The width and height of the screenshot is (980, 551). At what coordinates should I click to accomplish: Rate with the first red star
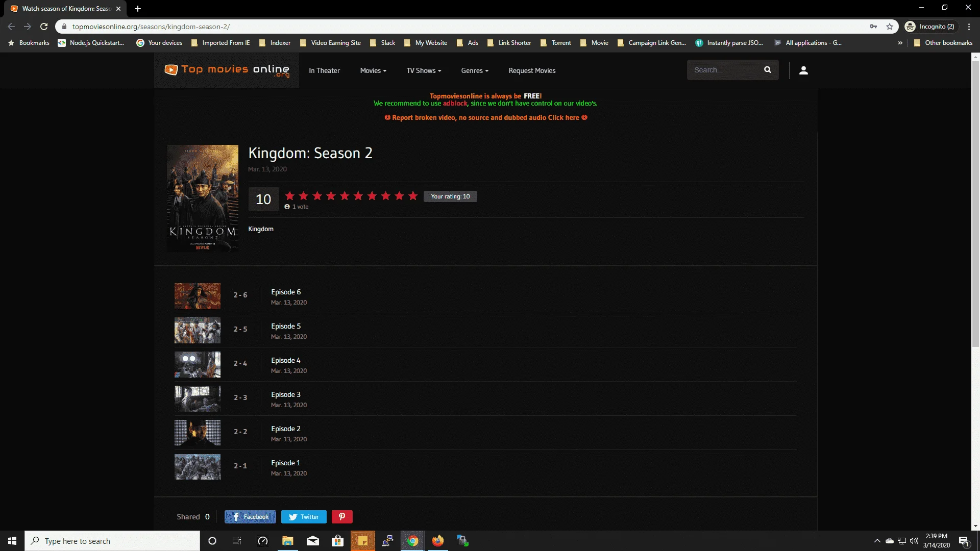[290, 196]
